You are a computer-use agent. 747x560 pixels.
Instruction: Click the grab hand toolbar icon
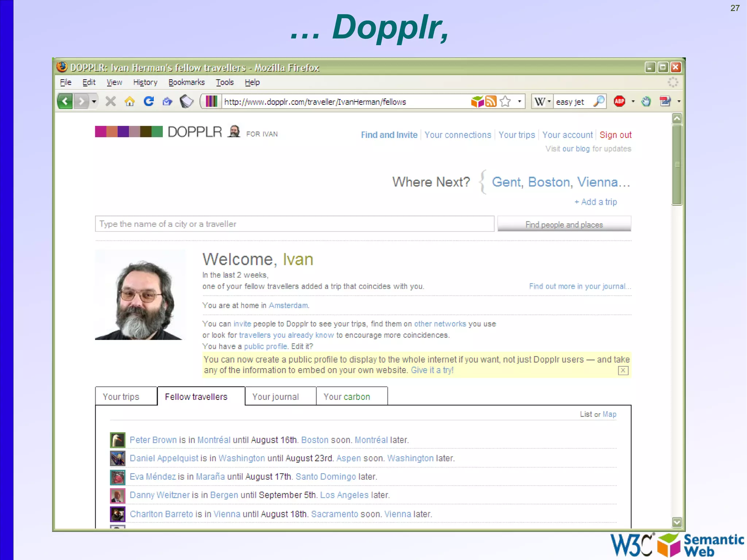[x=646, y=101]
